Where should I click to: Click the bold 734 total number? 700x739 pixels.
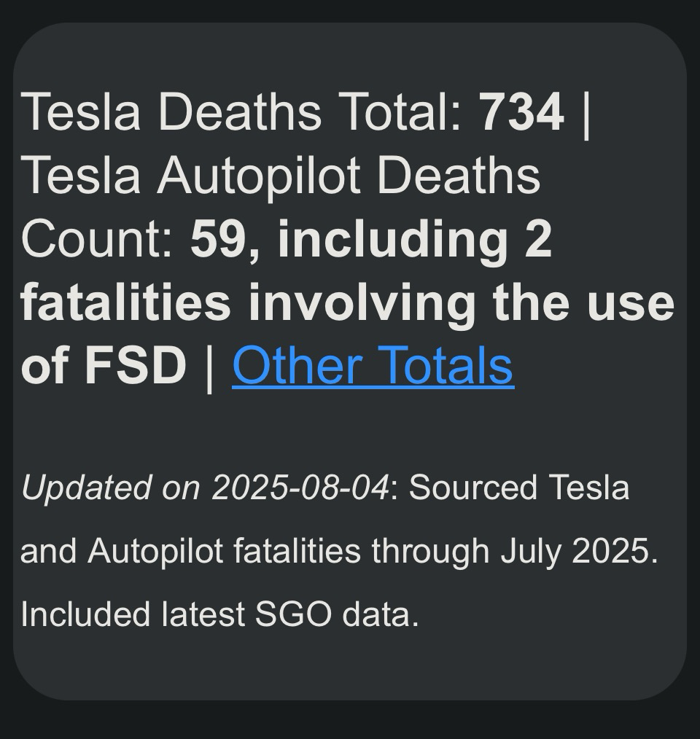521,112
